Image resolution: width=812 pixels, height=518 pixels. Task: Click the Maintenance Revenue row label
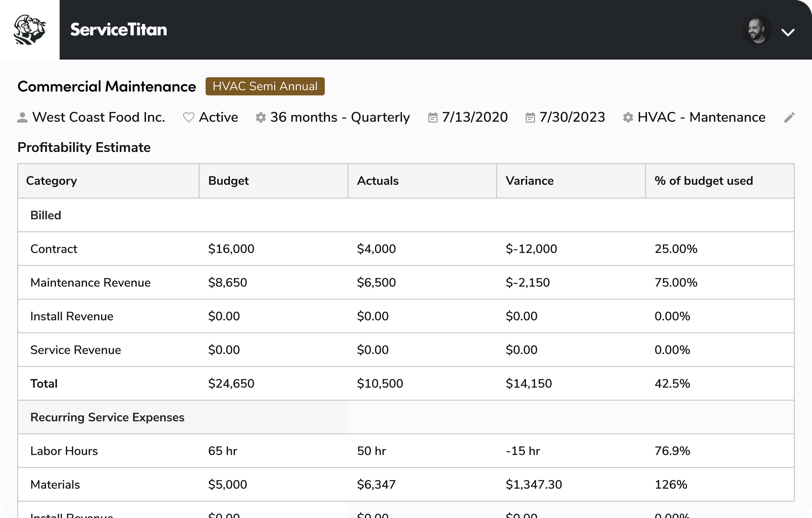[x=90, y=283]
